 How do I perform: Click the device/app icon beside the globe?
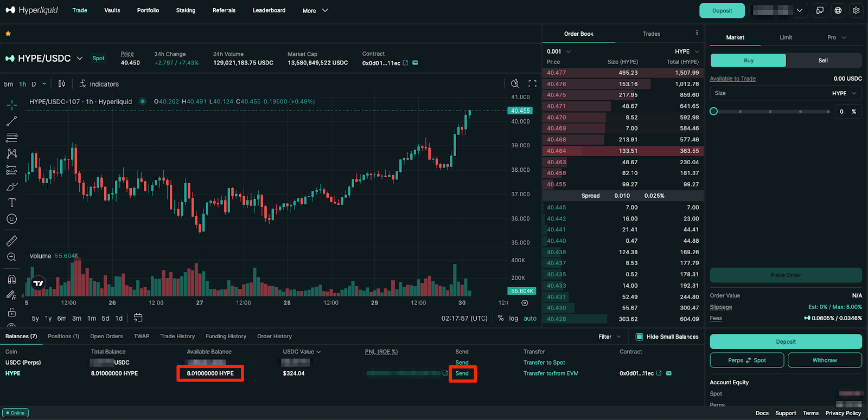(820, 10)
